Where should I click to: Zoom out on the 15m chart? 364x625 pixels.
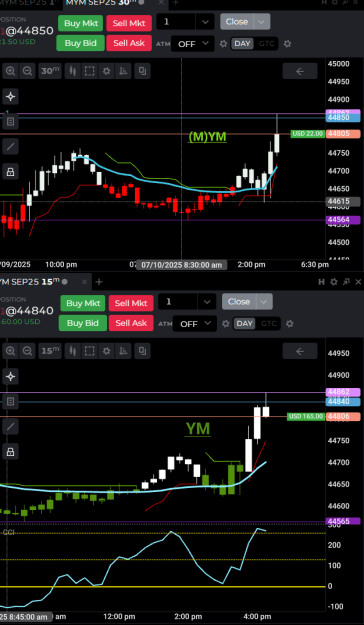(27, 351)
